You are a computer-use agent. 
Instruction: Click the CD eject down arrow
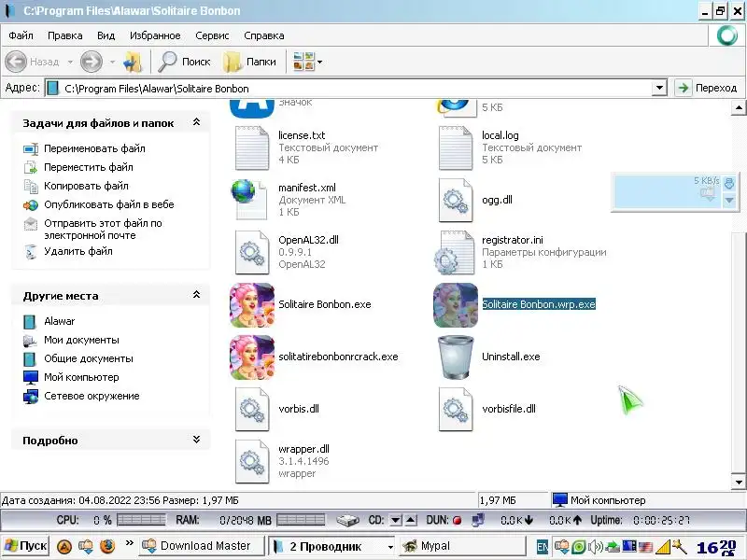[395, 520]
